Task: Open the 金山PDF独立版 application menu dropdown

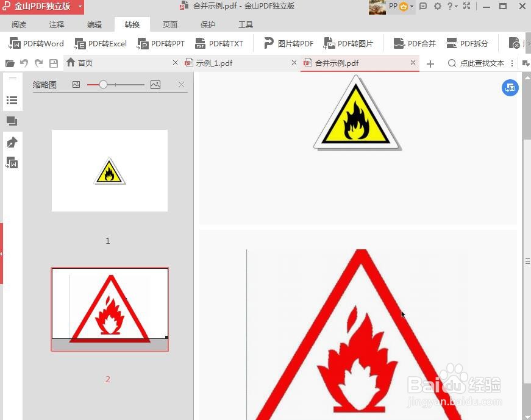Action: (x=80, y=6)
